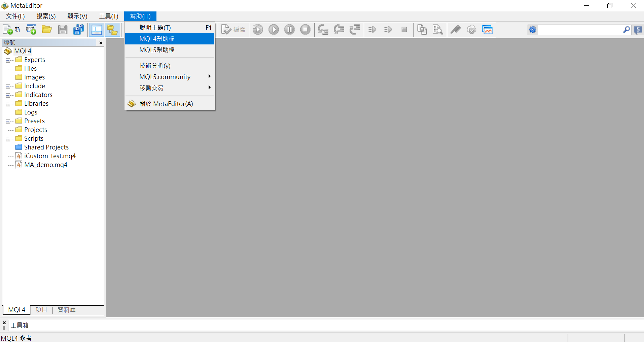Click the copy documents toolbar icon
This screenshot has height=342, width=644.
pos(422,30)
